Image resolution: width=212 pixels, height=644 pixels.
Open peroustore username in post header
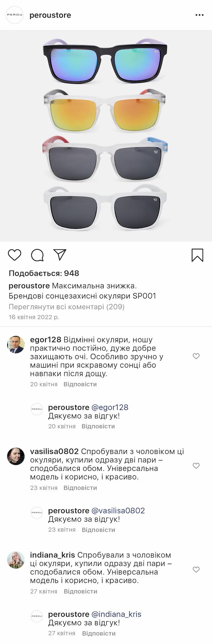(50, 15)
